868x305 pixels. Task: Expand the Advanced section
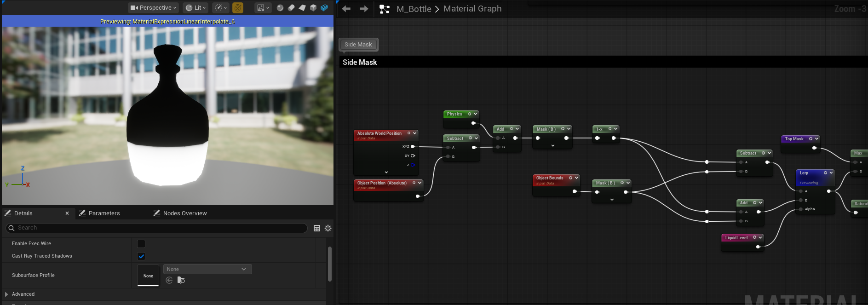coord(6,294)
